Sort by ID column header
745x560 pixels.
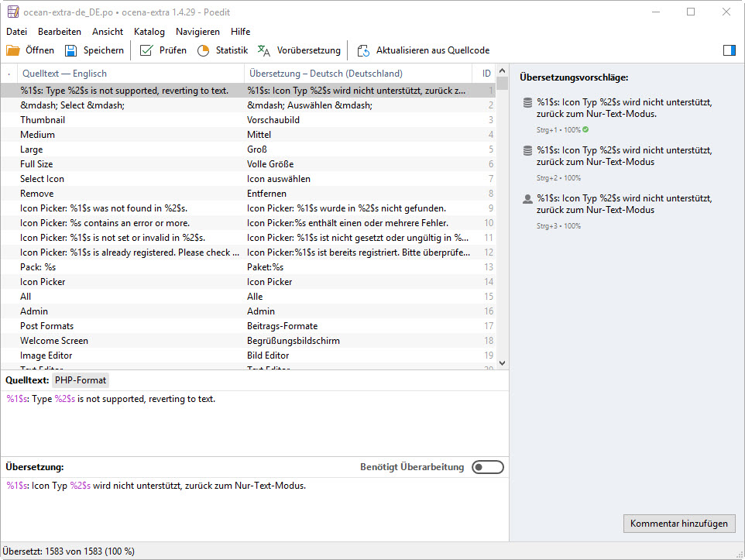coord(484,74)
